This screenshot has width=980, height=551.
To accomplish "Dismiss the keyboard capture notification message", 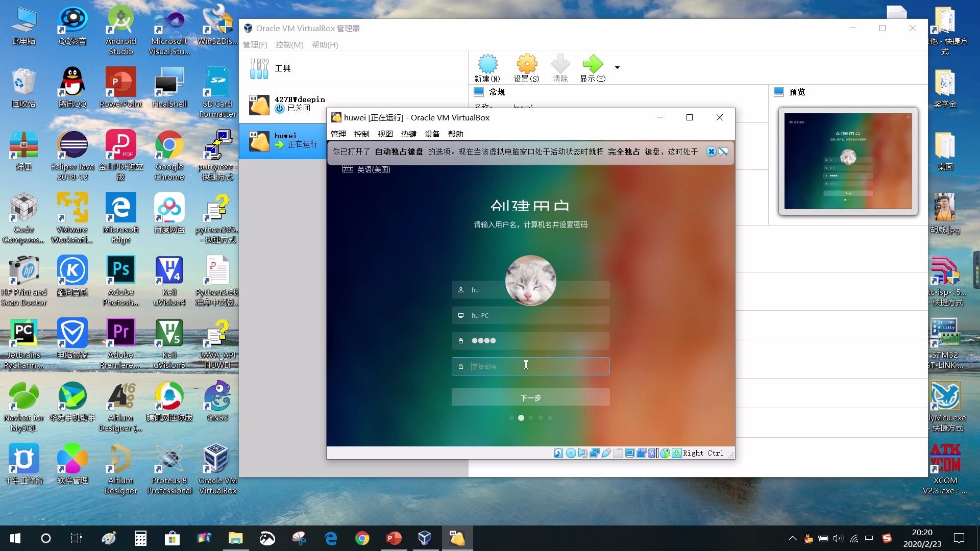I will tap(711, 151).
